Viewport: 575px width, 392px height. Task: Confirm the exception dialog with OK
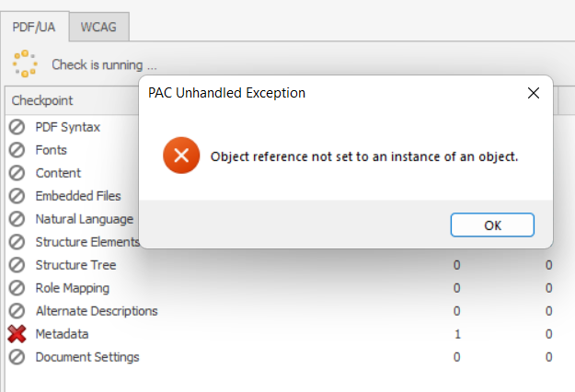492,225
